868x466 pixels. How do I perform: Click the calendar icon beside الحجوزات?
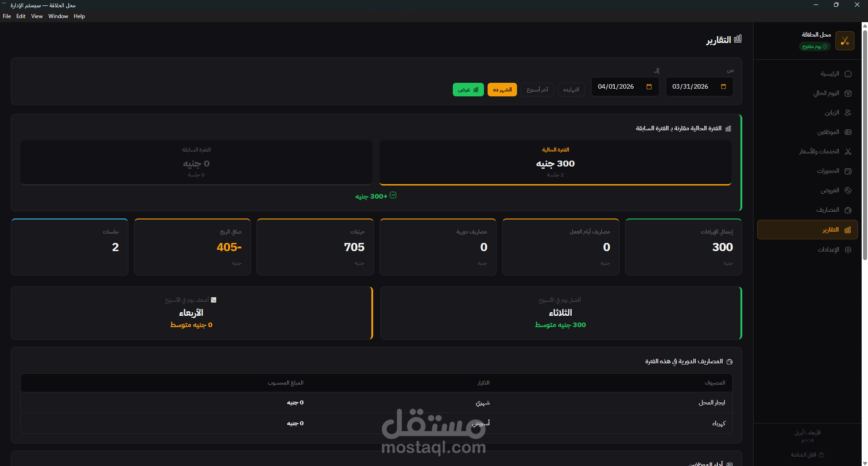click(x=848, y=171)
